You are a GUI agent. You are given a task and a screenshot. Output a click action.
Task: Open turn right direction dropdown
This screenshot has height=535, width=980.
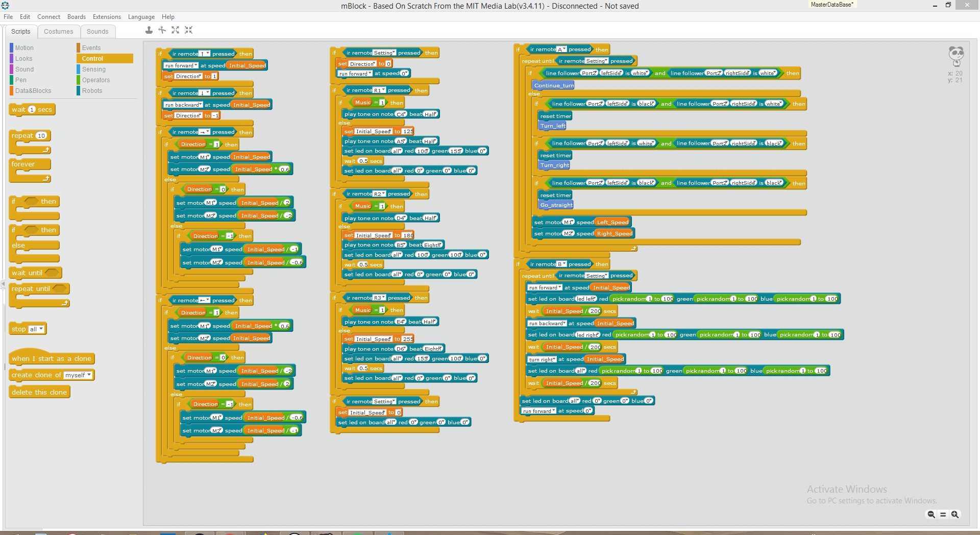(x=542, y=359)
